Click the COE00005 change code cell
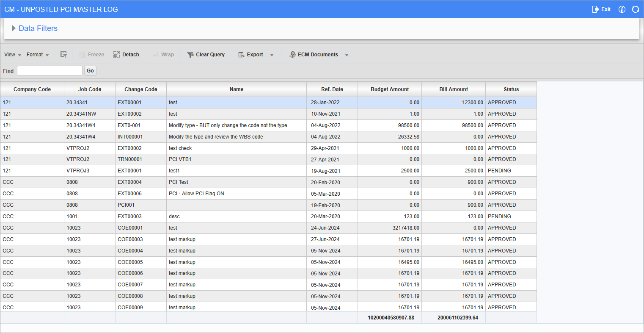This screenshot has width=644, height=333. [x=141, y=262]
